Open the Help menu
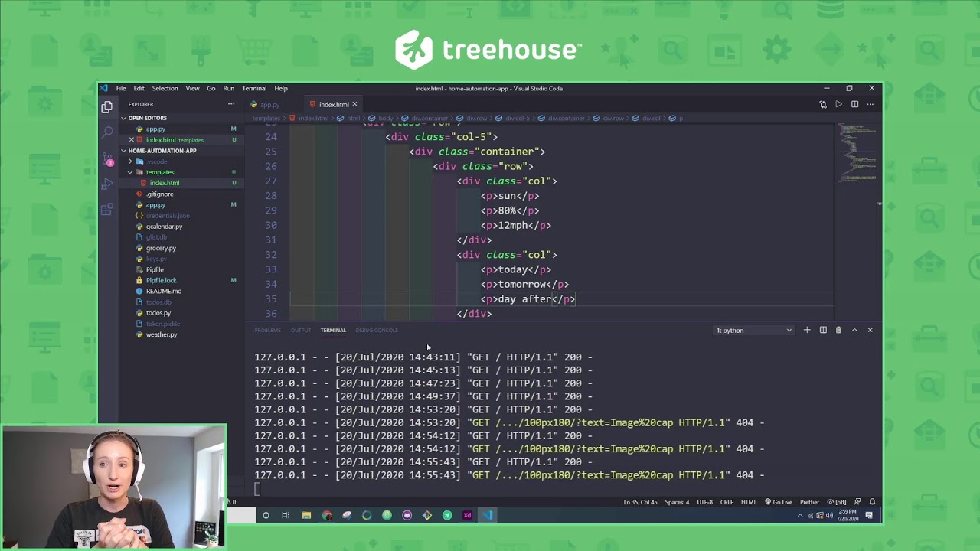The image size is (980, 551). 281,88
